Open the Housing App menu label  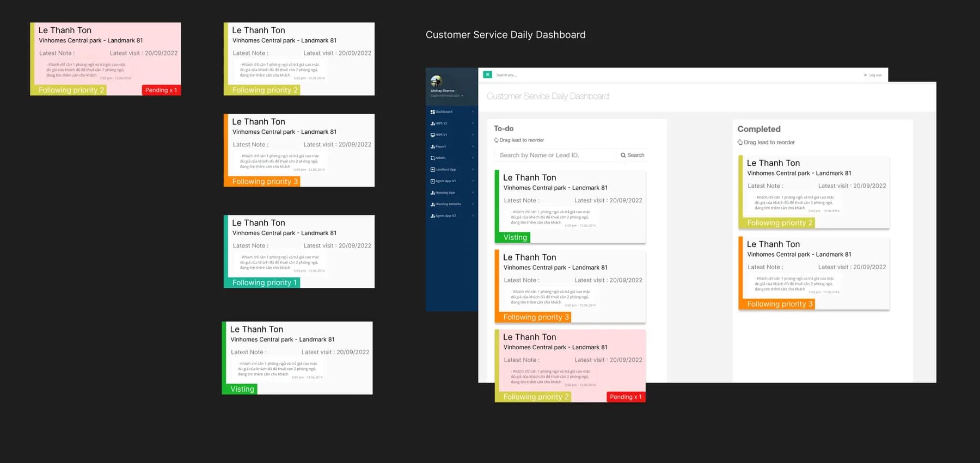pos(445,193)
